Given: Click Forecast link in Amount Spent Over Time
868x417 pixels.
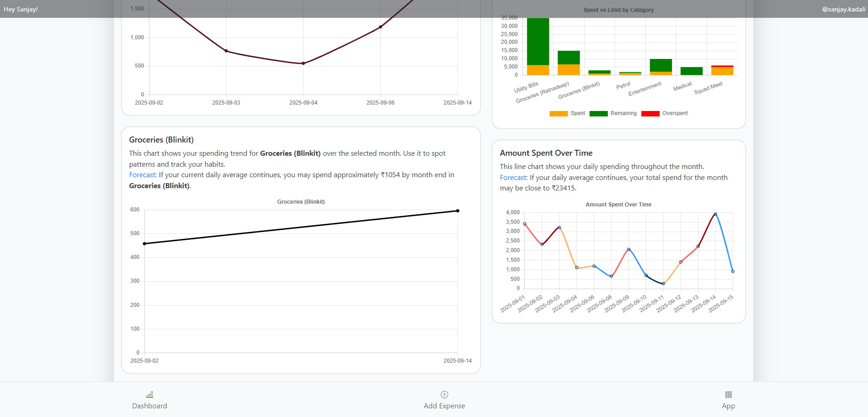Looking at the screenshot, I should (x=513, y=178).
